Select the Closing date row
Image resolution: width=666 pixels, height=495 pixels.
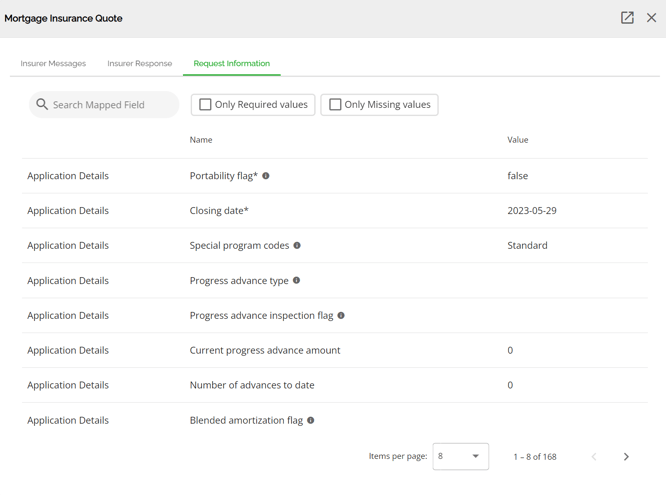335,211
